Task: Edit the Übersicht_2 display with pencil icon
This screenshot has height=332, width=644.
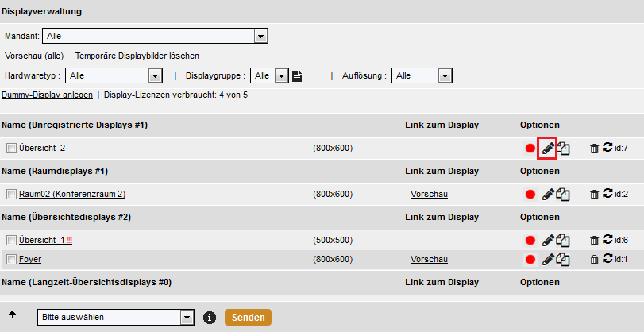Action: (x=547, y=149)
